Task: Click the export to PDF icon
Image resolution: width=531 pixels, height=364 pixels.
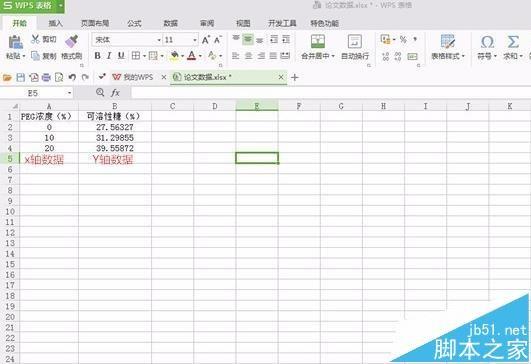Action: click(34, 78)
